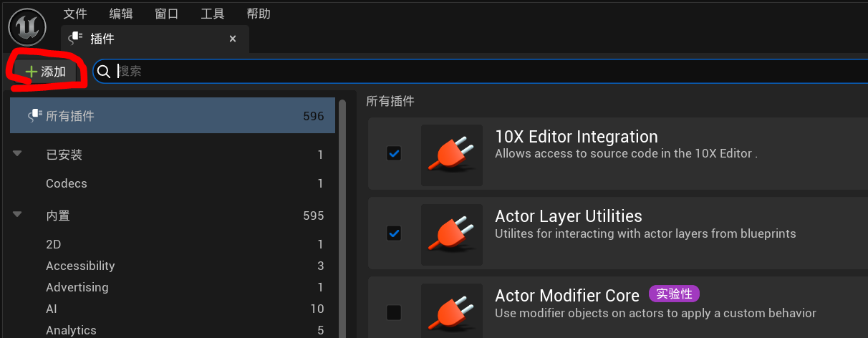Select the 已安装 category row
Image resolution: width=868 pixels, height=338 pixels.
[x=173, y=155]
